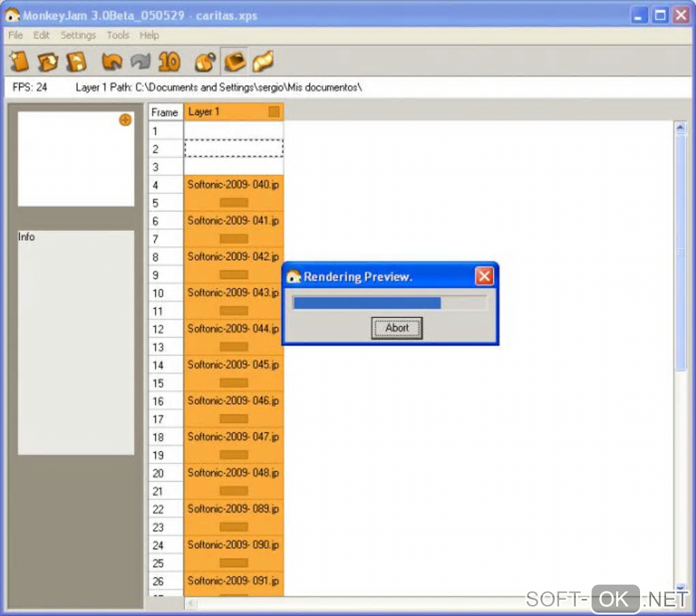Click the export film strip icon
Screen dimensions: 696x616
[x=263, y=61]
